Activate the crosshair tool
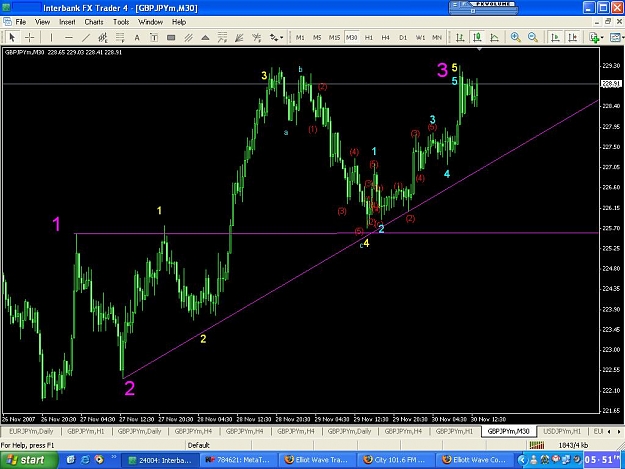Screen dimensions: 625x469 [29, 37]
